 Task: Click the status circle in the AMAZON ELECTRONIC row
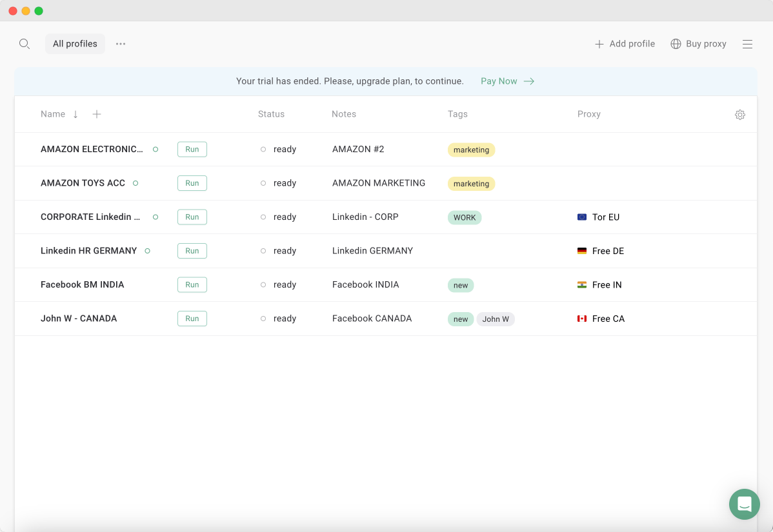pos(263,149)
